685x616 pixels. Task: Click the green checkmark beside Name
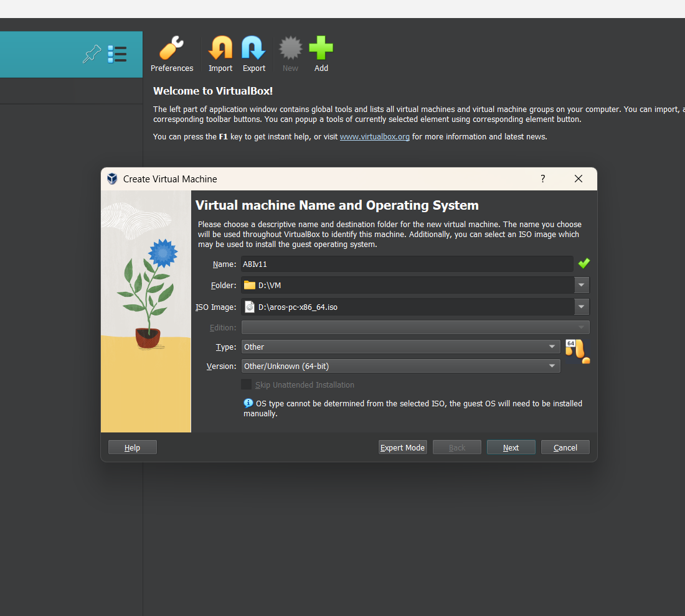coord(583,263)
